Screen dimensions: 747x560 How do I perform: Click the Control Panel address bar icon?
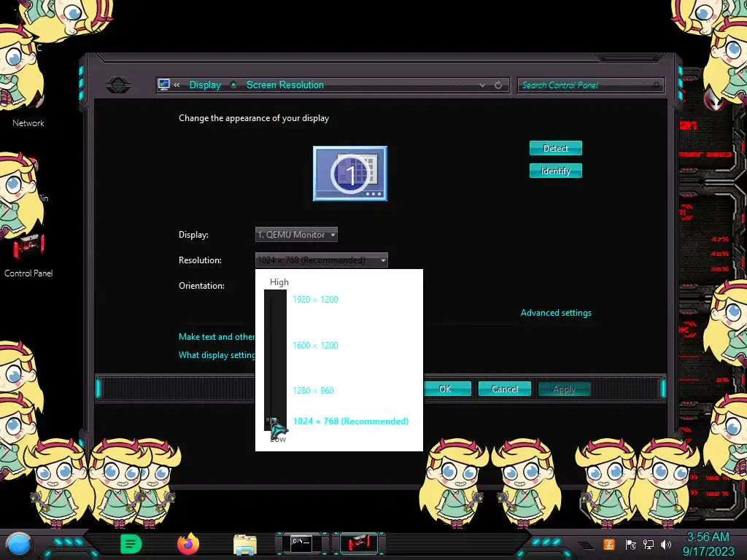click(x=164, y=85)
